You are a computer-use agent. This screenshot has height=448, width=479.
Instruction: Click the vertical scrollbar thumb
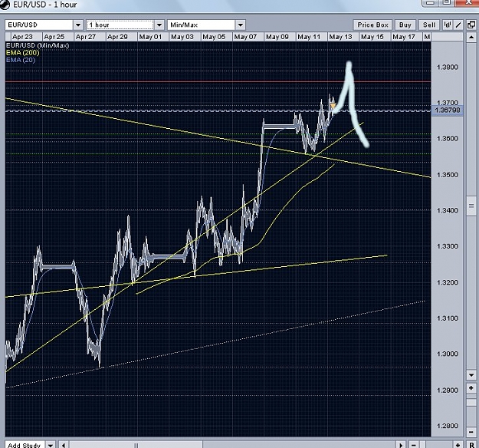pyautogui.click(x=471, y=206)
